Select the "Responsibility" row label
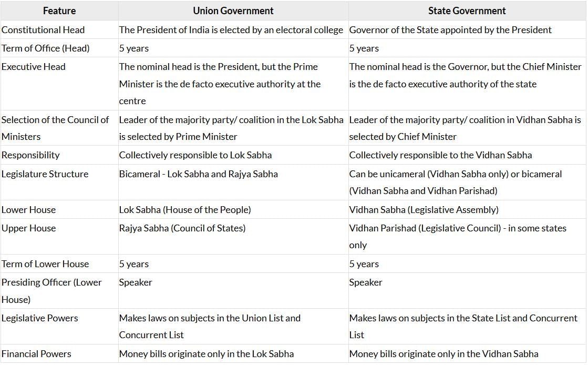 click(30, 155)
